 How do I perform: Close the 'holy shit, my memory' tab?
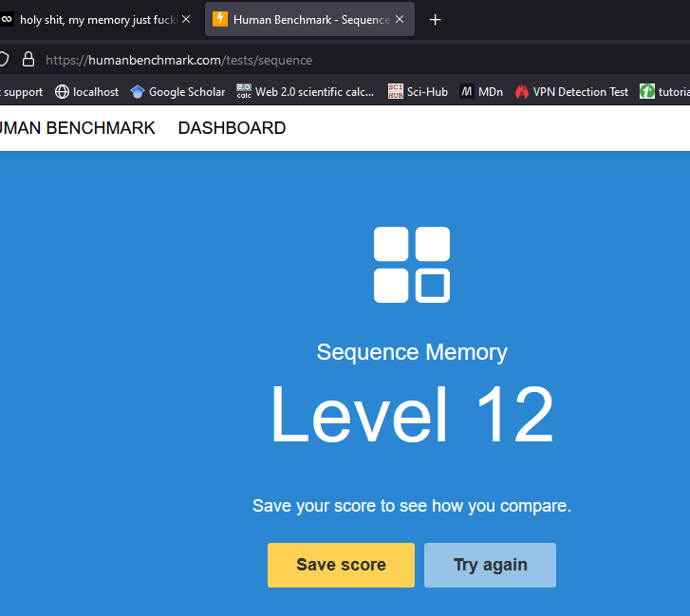[186, 19]
